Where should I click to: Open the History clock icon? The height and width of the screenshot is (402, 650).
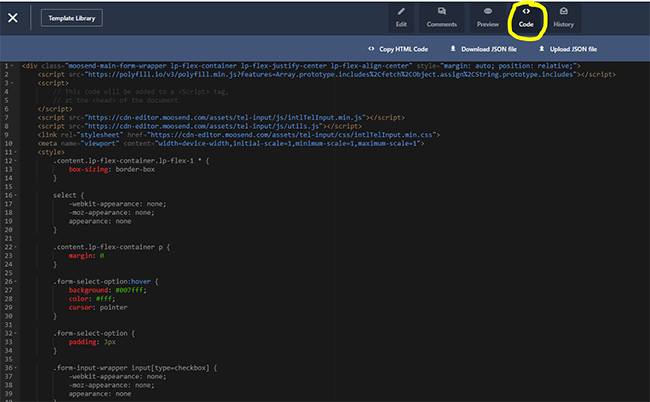click(563, 11)
